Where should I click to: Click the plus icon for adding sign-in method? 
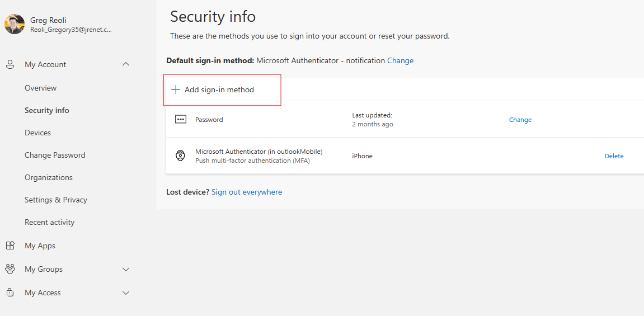pos(176,89)
